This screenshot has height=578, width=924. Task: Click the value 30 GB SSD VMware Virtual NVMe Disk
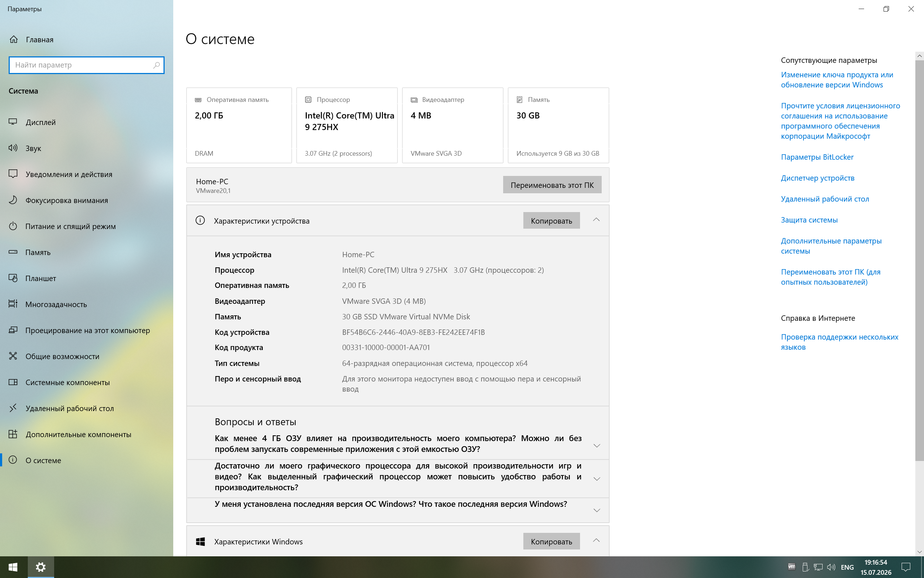[406, 316]
